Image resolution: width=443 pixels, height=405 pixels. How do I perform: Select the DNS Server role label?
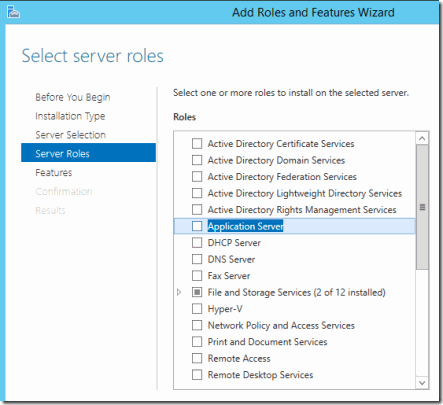tap(231, 259)
